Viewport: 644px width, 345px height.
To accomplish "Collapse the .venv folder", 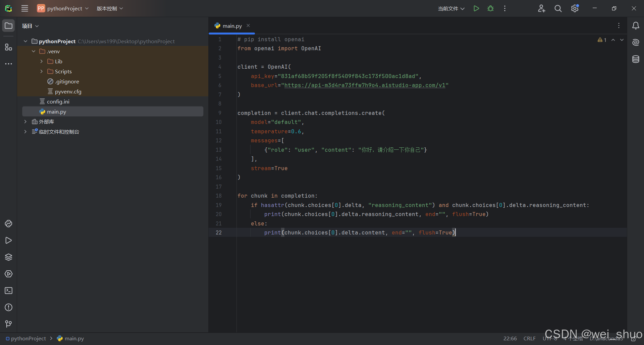I will pyautogui.click(x=34, y=51).
